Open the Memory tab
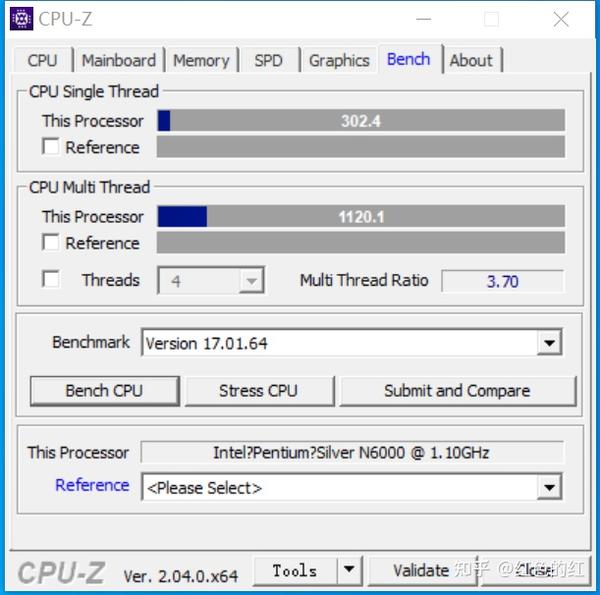 pyautogui.click(x=201, y=60)
